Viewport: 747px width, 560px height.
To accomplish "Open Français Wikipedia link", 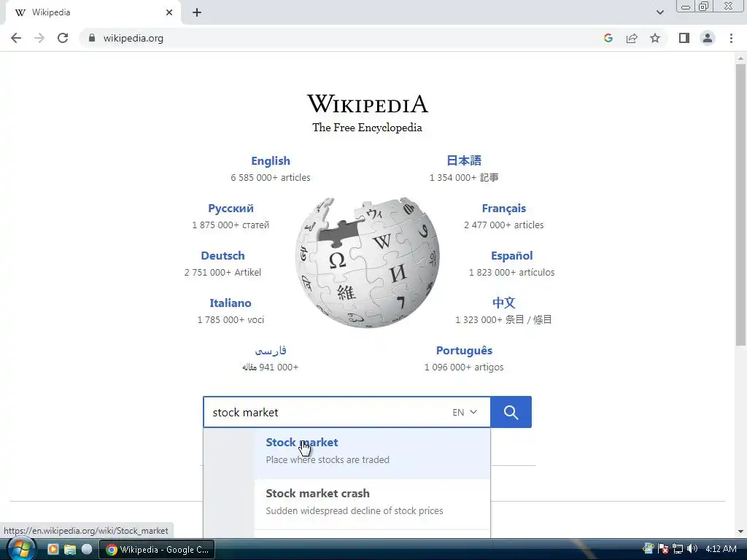I will [503, 208].
